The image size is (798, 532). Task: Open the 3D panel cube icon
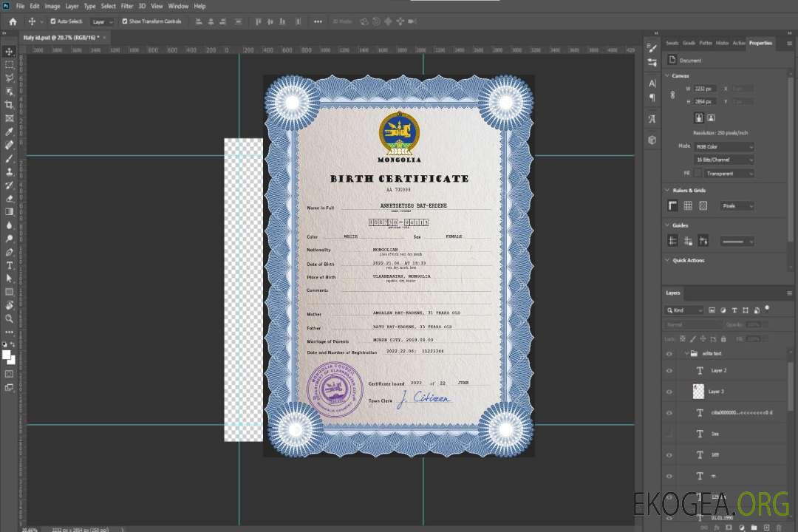(652, 140)
